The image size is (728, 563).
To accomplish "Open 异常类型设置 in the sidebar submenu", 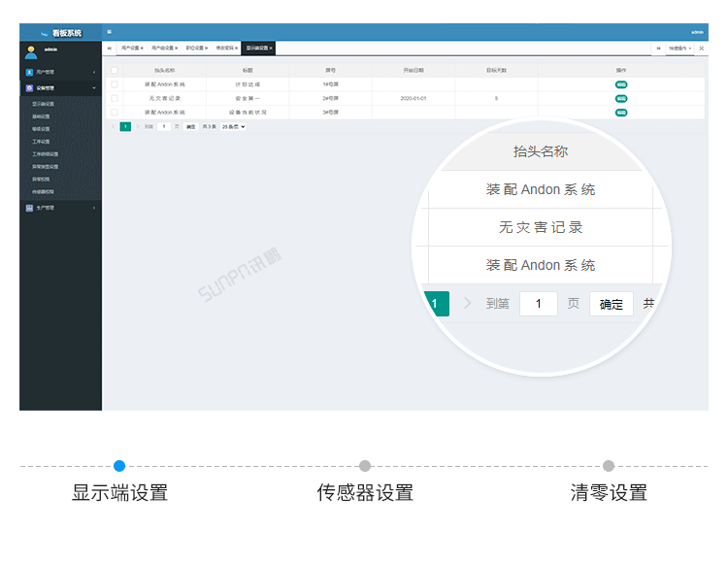I will coord(45,167).
